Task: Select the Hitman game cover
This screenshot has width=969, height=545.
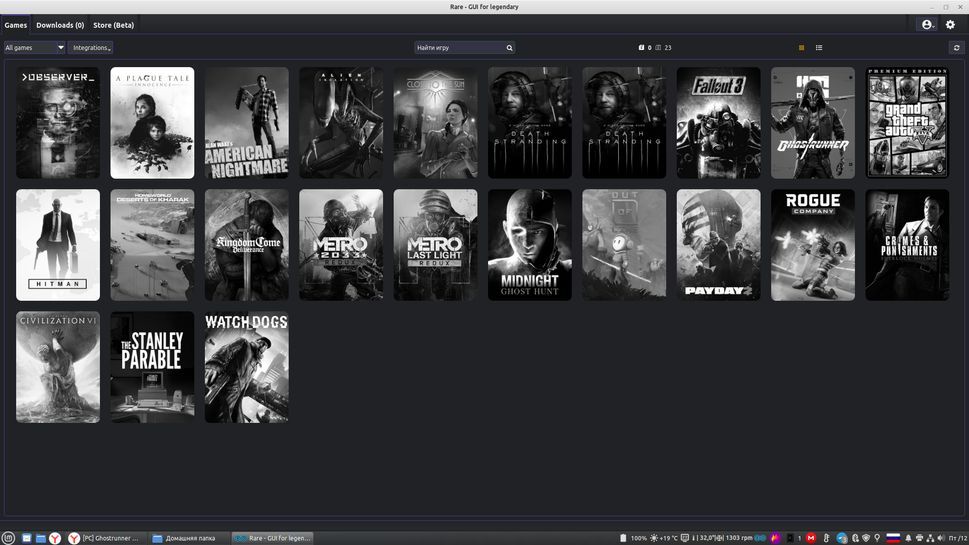Action: (x=58, y=245)
